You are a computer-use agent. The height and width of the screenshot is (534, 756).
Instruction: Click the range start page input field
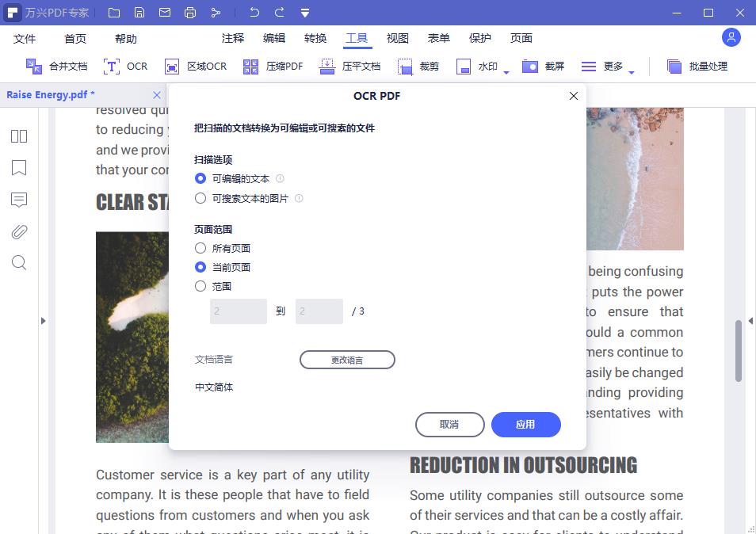[x=239, y=311]
